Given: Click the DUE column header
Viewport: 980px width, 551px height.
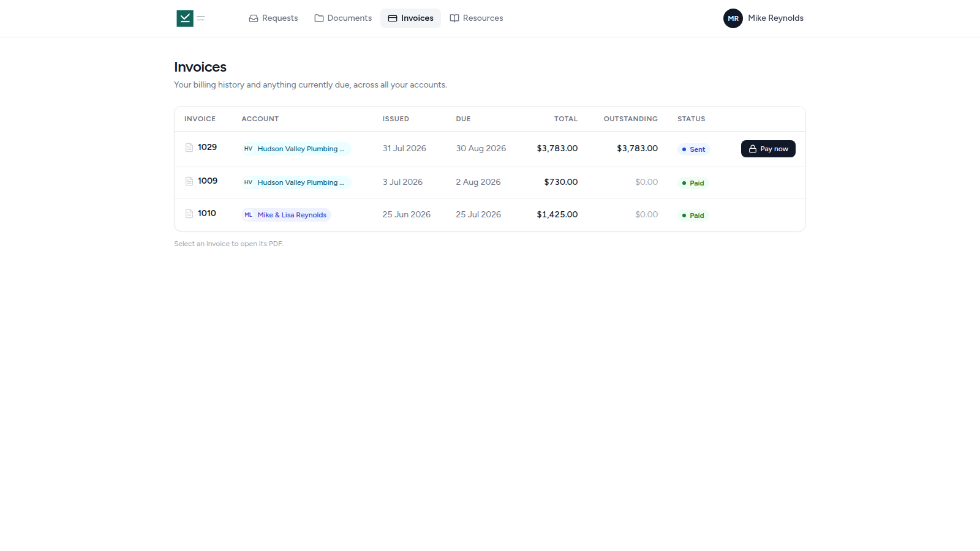Looking at the screenshot, I should coord(463,119).
